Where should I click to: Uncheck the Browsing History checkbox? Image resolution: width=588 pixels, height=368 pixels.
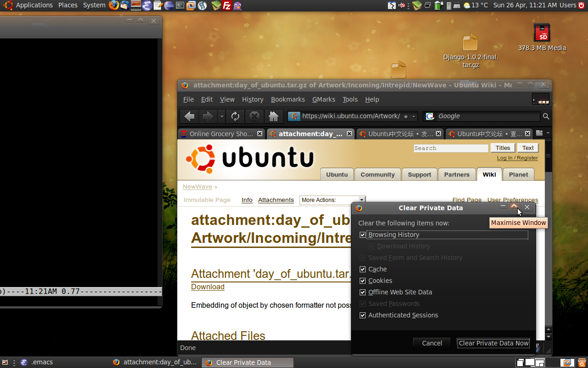[362, 235]
